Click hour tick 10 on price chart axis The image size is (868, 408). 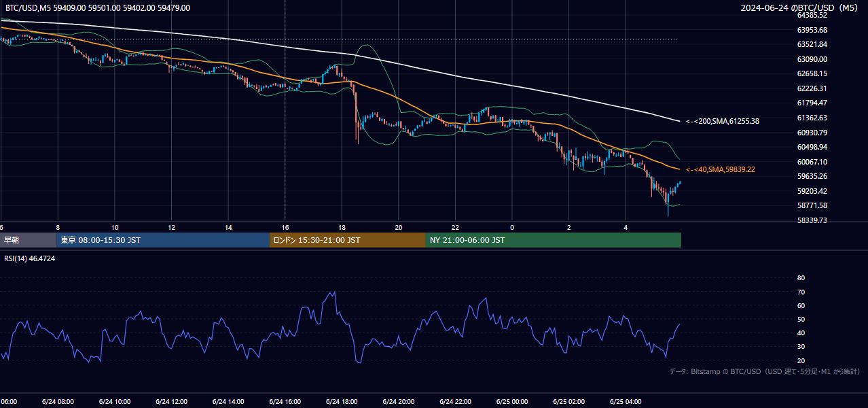point(115,227)
